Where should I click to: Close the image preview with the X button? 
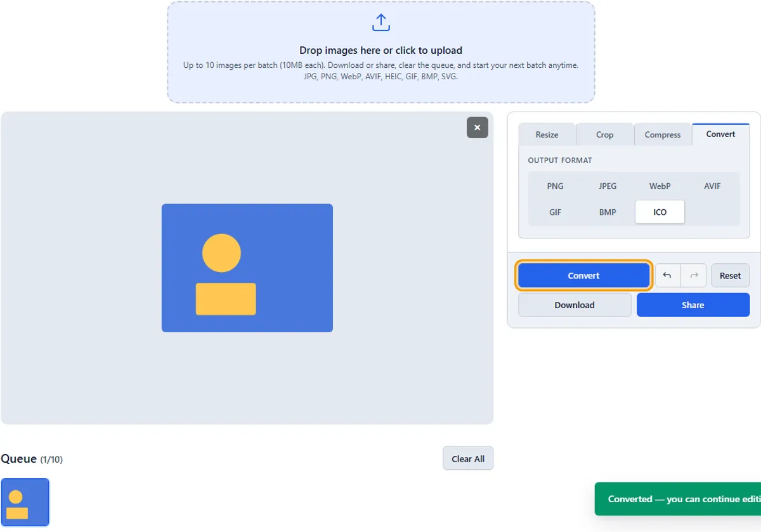coord(478,127)
